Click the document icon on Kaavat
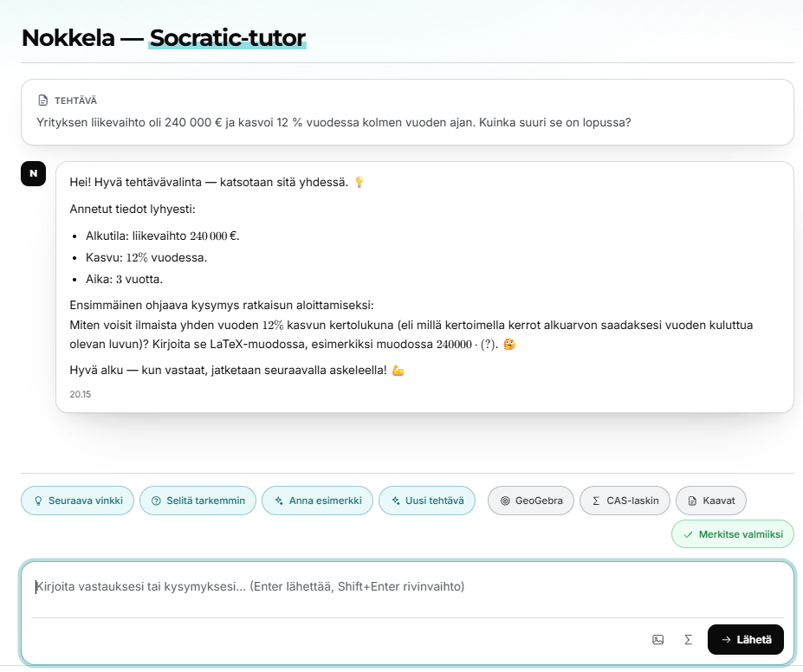This screenshot has width=803, height=672. [692, 501]
